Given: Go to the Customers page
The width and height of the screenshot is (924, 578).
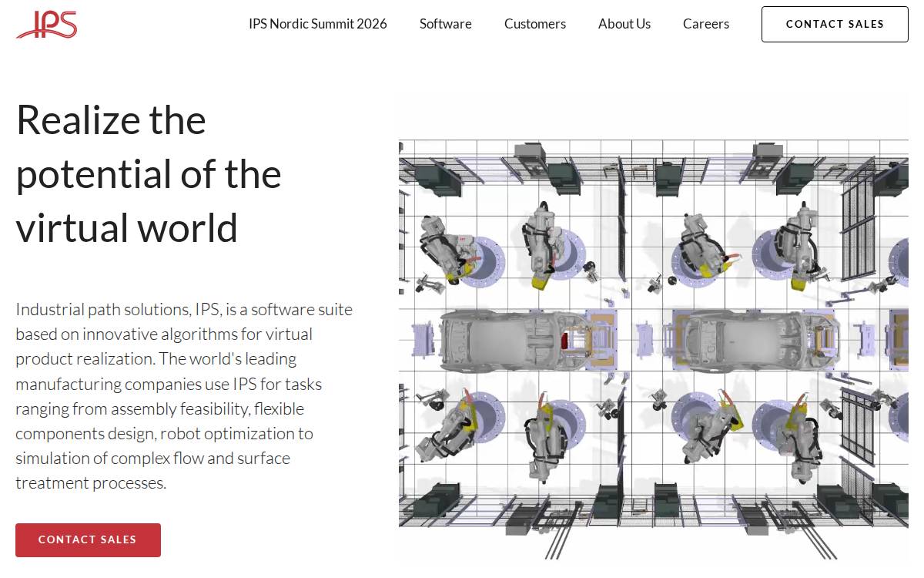Looking at the screenshot, I should [x=535, y=24].
